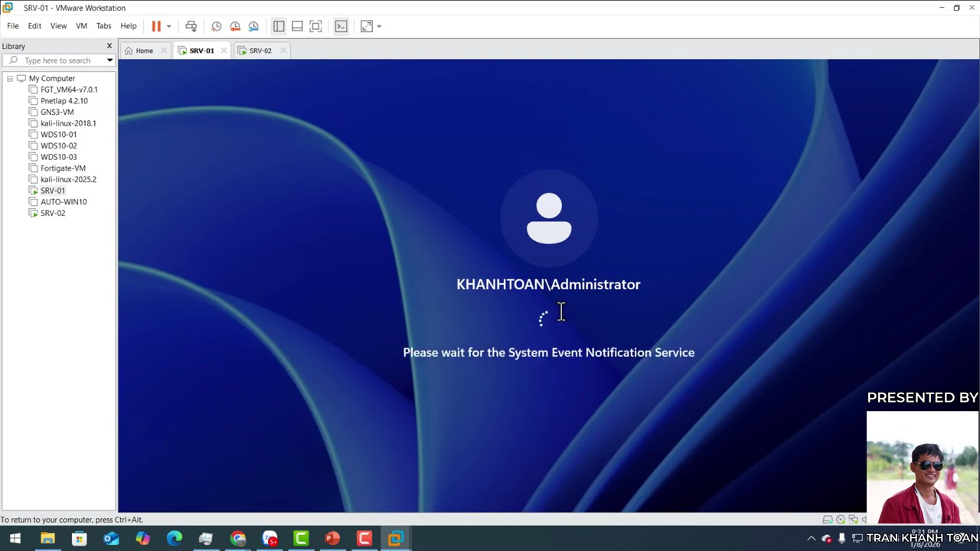This screenshot has height=551, width=980.
Task: Open the Help menu
Action: [x=129, y=26]
